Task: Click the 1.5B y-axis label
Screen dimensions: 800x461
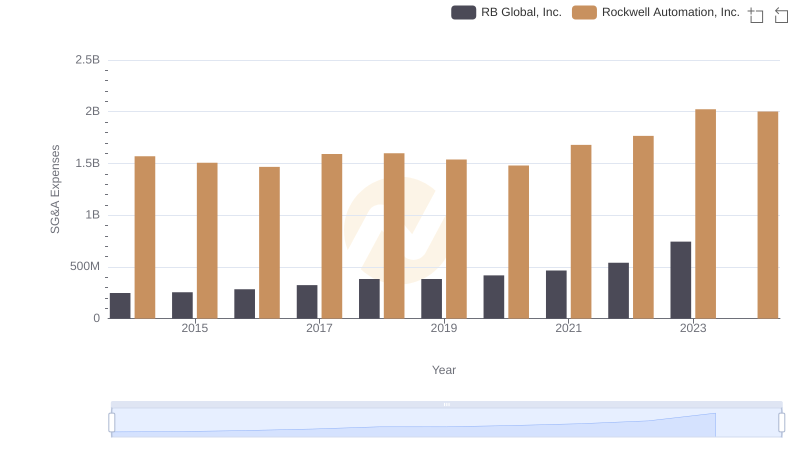Action: (x=87, y=163)
